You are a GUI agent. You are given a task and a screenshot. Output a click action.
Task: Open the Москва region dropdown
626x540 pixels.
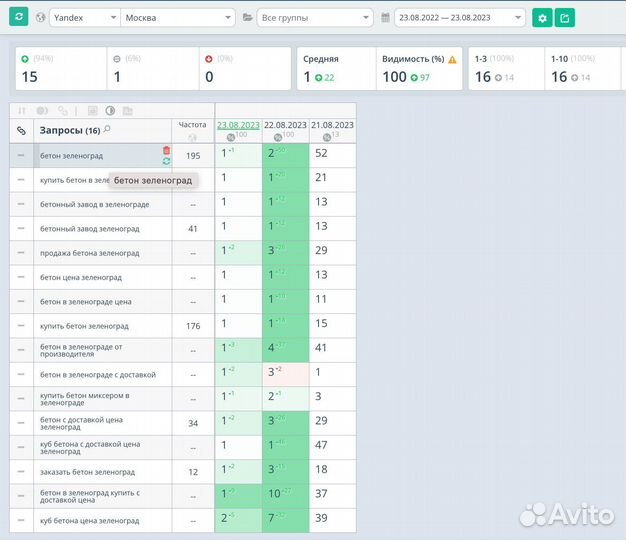point(178,18)
